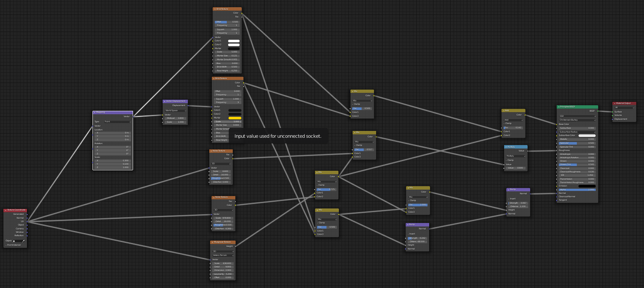
Task: Open the Subsurface Color swatch on Principled BSDF
Action: [x=587, y=135]
